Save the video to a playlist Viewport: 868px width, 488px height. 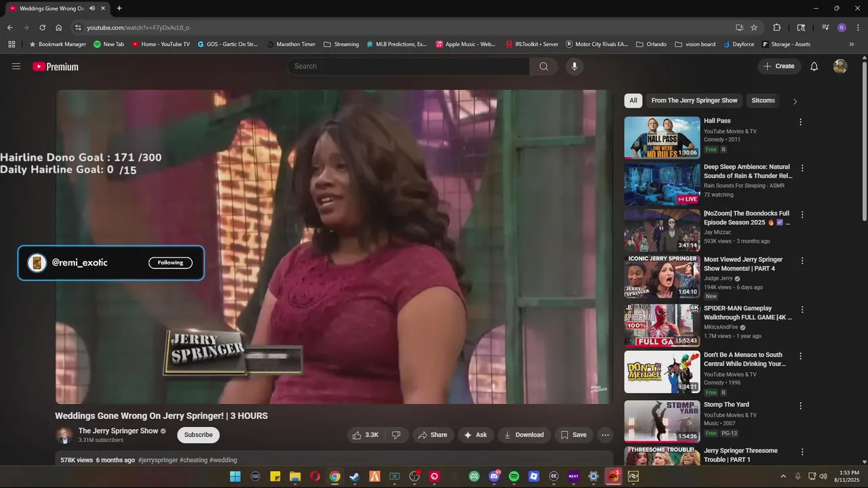[x=574, y=435]
